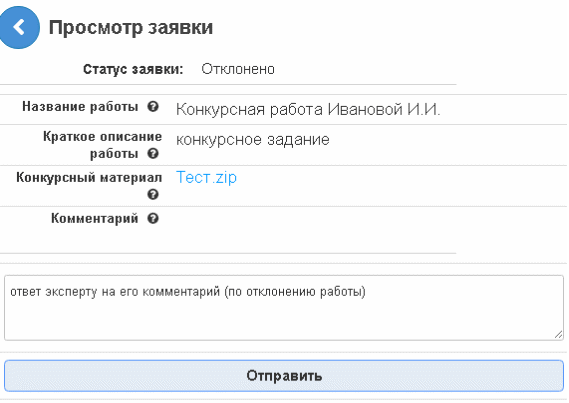Select the description text 'конкурсное задание'
Viewport: 569px width, 403px height.
tap(253, 140)
